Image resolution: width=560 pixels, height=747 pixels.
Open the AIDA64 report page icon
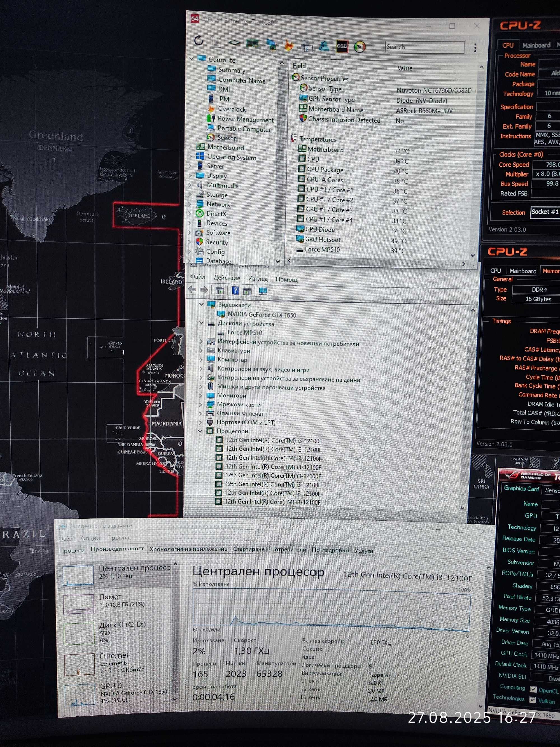click(x=216, y=42)
